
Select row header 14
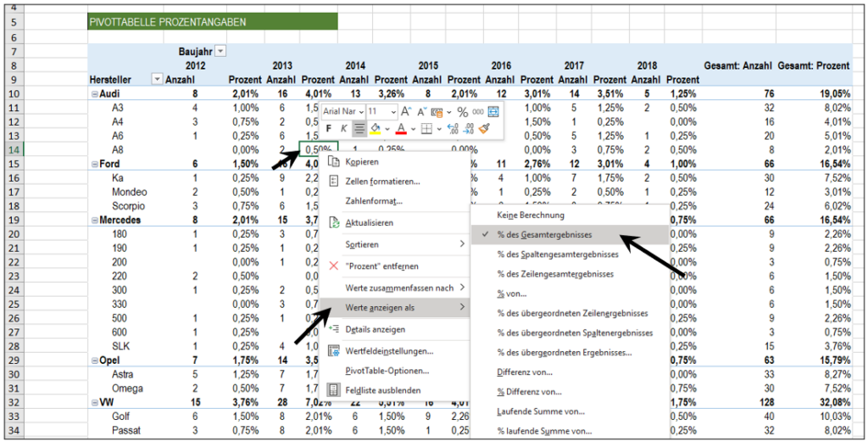(14, 149)
